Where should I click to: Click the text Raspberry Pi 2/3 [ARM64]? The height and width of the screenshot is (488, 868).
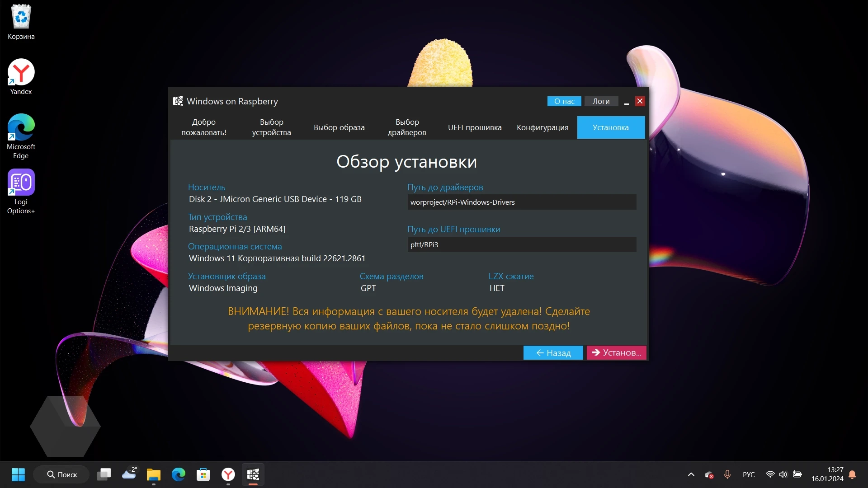[x=237, y=229]
